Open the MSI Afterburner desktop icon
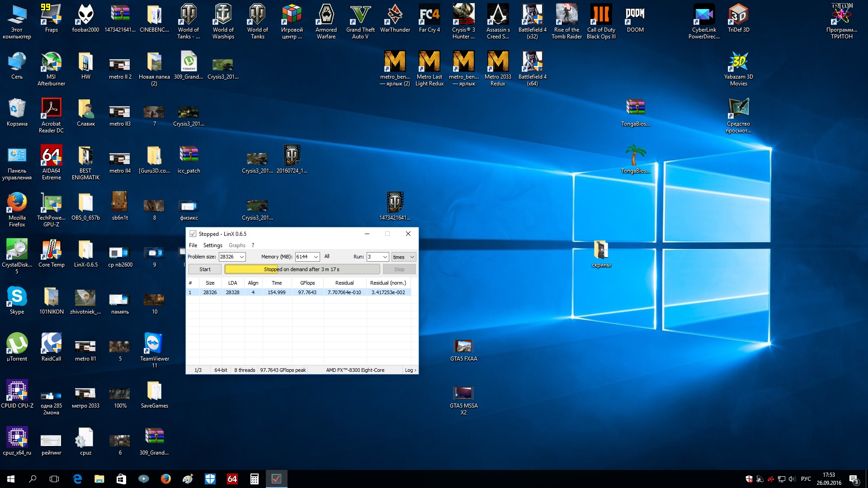Image resolution: width=868 pixels, height=488 pixels. [x=51, y=63]
